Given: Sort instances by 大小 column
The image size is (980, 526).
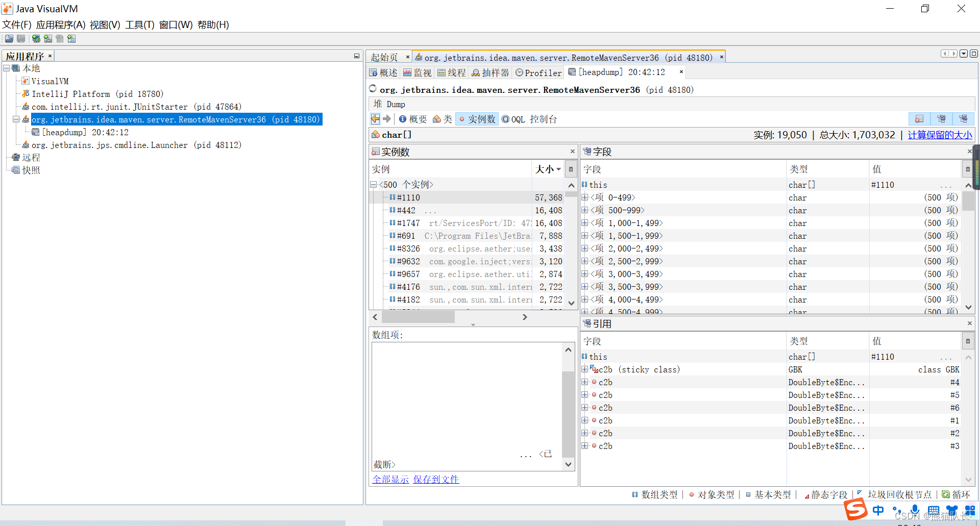Looking at the screenshot, I should pos(548,169).
